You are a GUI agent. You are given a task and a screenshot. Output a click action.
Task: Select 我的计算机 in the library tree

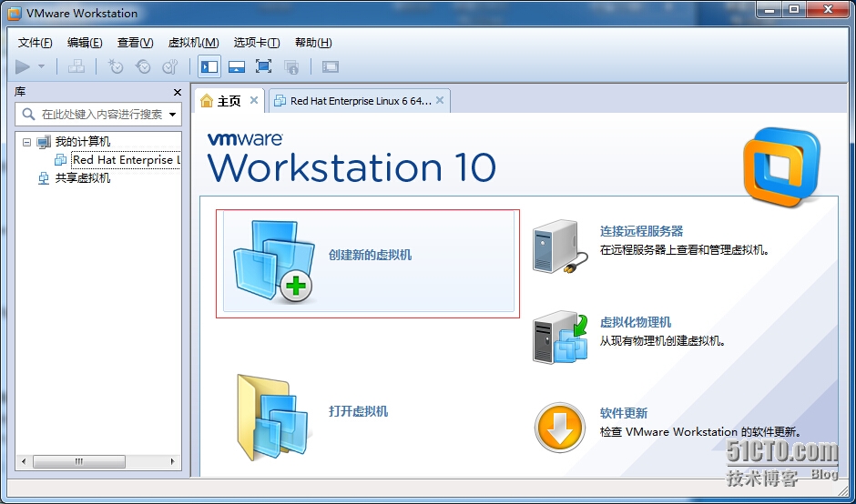83,142
